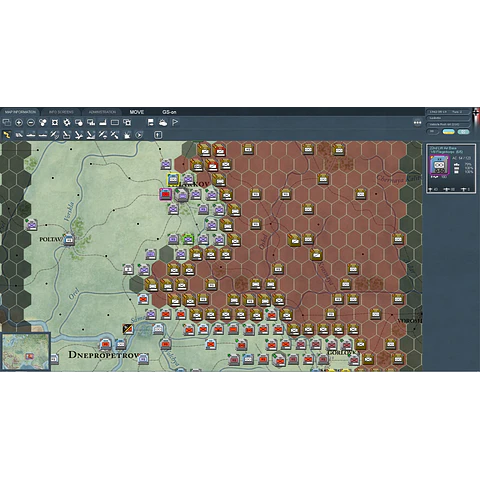The width and height of the screenshot is (480, 480).
Task: Click the MOVE mode label
Action: (137, 112)
